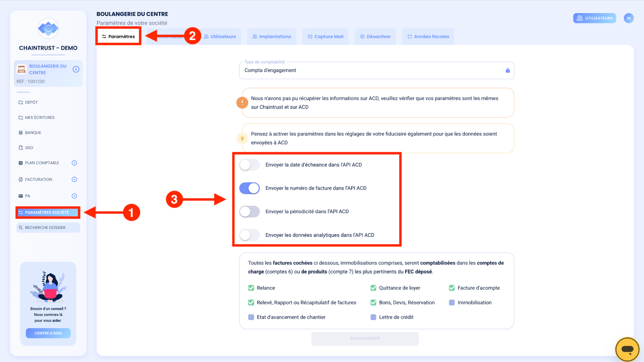This screenshot has height=362, width=644.
Task: Click the Boulangerie du Centre company name in sidebar
Action: pos(48,69)
